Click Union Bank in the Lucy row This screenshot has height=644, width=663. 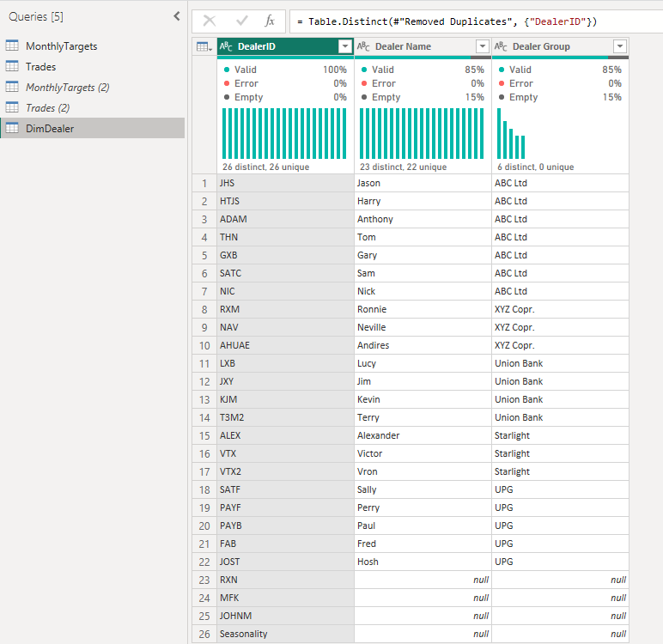(x=560, y=364)
